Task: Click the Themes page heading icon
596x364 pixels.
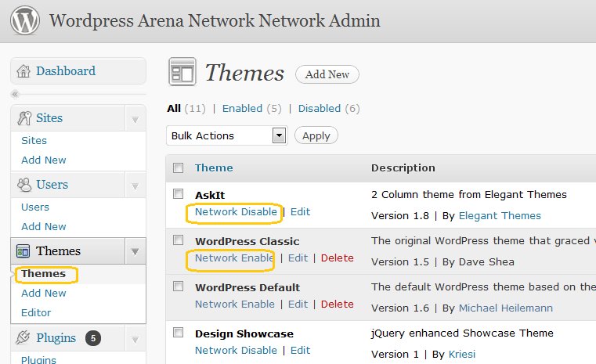Action: click(x=182, y=72)
